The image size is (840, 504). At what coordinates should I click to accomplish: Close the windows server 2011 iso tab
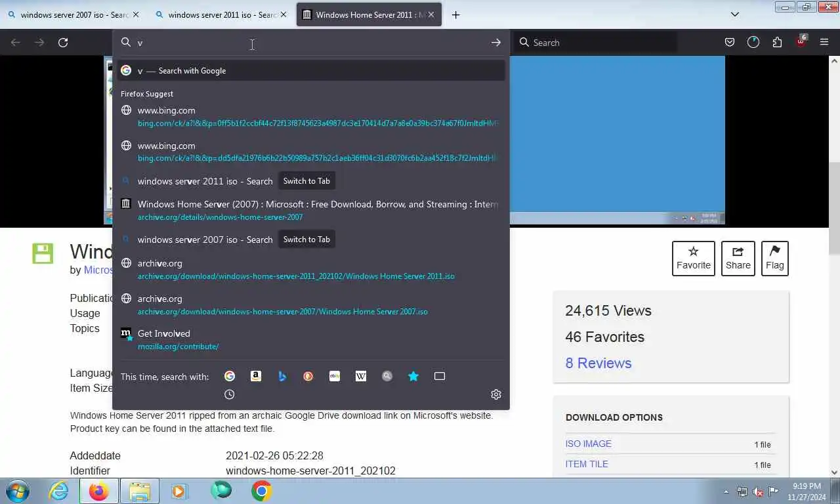pyautogui.click(x=283, y=14)
